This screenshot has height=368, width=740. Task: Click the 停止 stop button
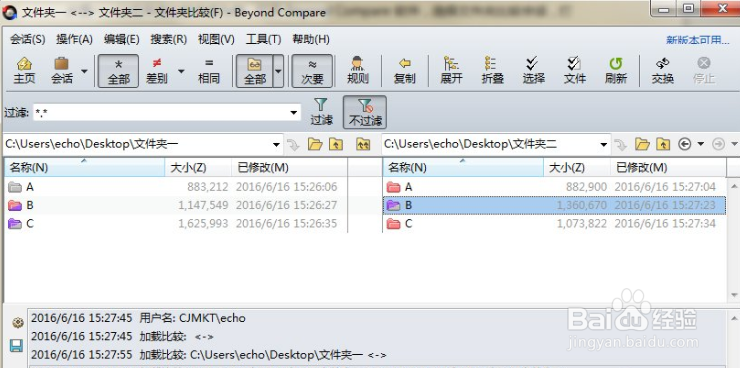tap(704, 71)
